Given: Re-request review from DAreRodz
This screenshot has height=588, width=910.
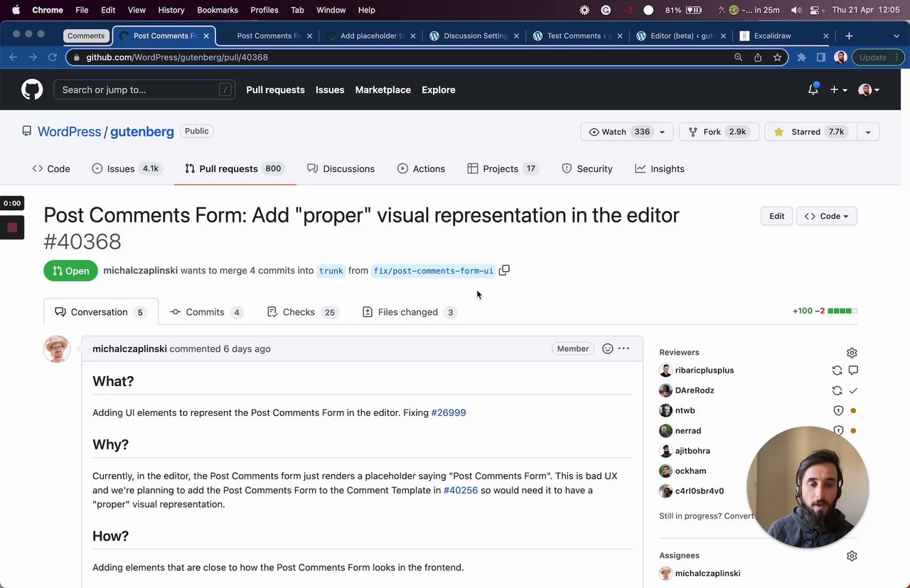Looking at the screenshot, I should point(837,390).
